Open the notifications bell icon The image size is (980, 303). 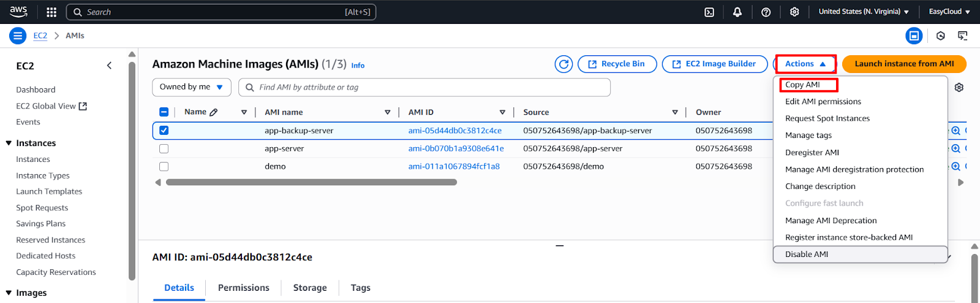737,12
